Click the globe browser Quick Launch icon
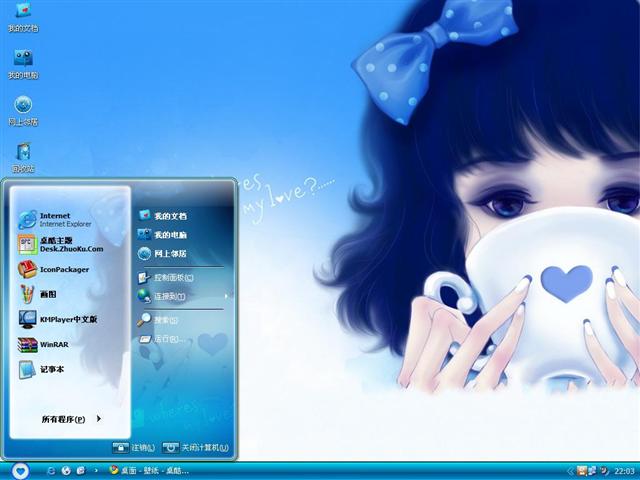 pos(66,471)
